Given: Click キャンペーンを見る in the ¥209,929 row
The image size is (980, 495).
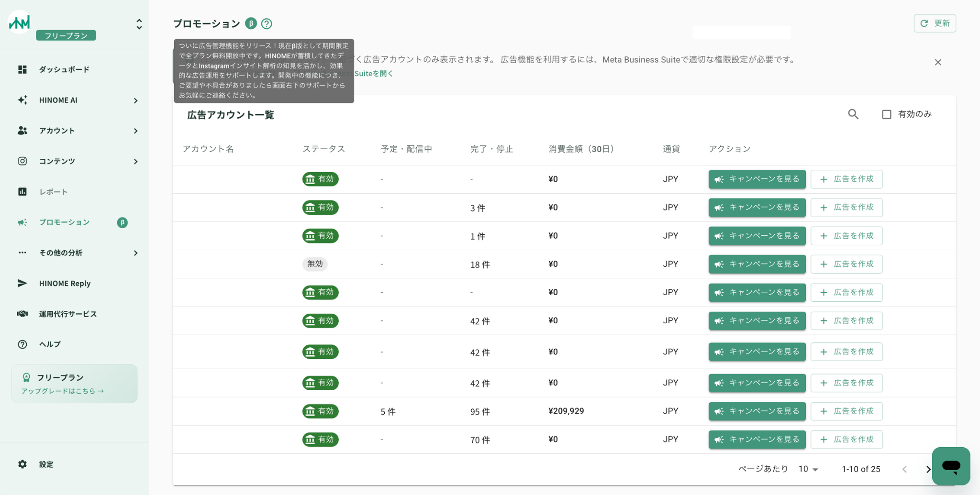Looking at the screenshot, I should point(757,411).
